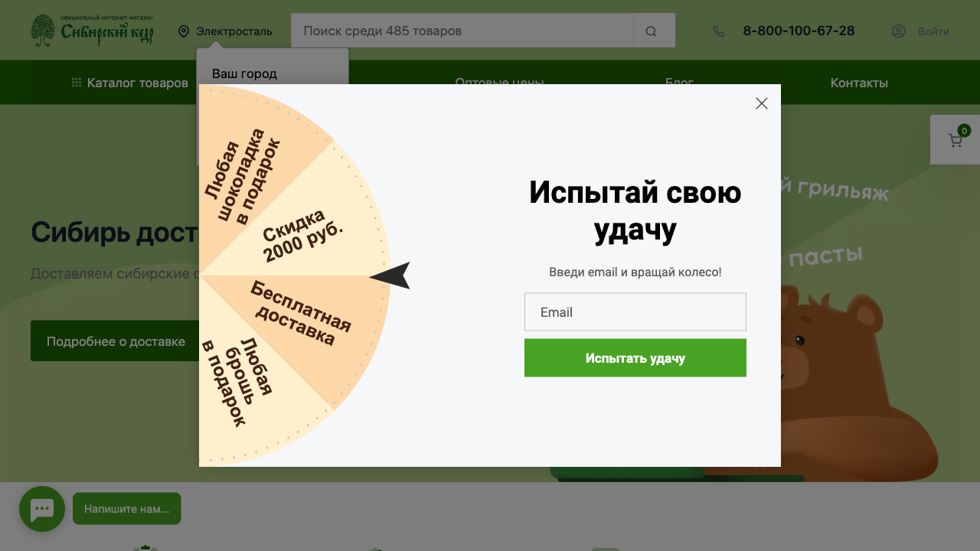Click the Сибирский кедр logo
Viewport: 980px width, 551px height.
(x=92, y=31)
